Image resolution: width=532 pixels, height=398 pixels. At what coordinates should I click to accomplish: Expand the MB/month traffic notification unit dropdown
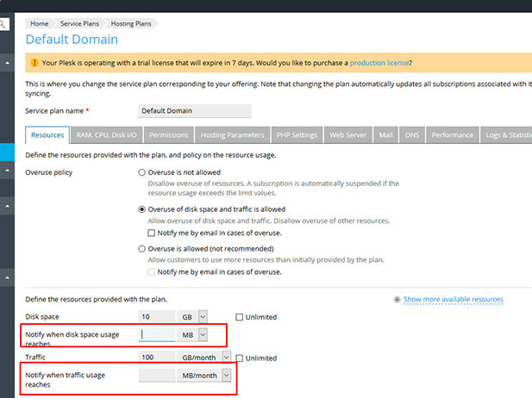tap(227, 375)
